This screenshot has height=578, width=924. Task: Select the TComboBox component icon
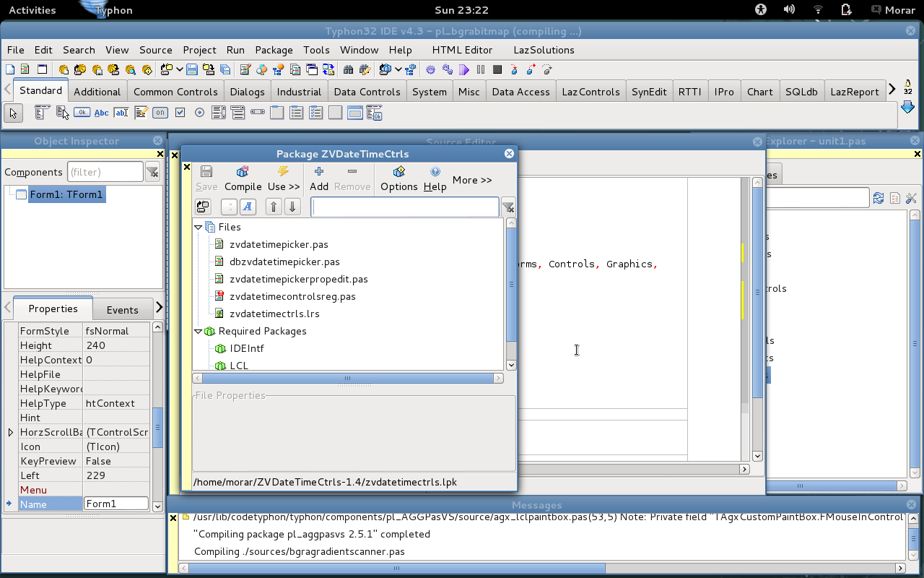[x=237, y=113]
